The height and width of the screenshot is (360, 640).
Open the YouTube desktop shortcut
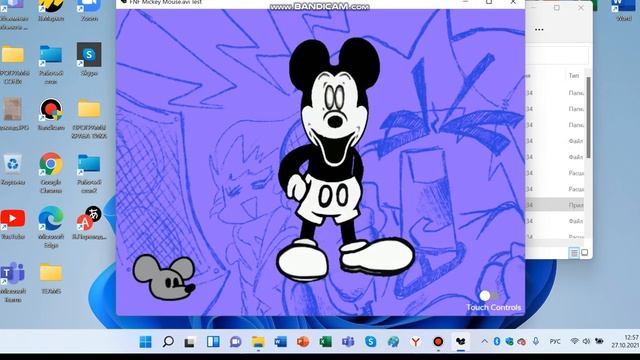click(13, 224)
